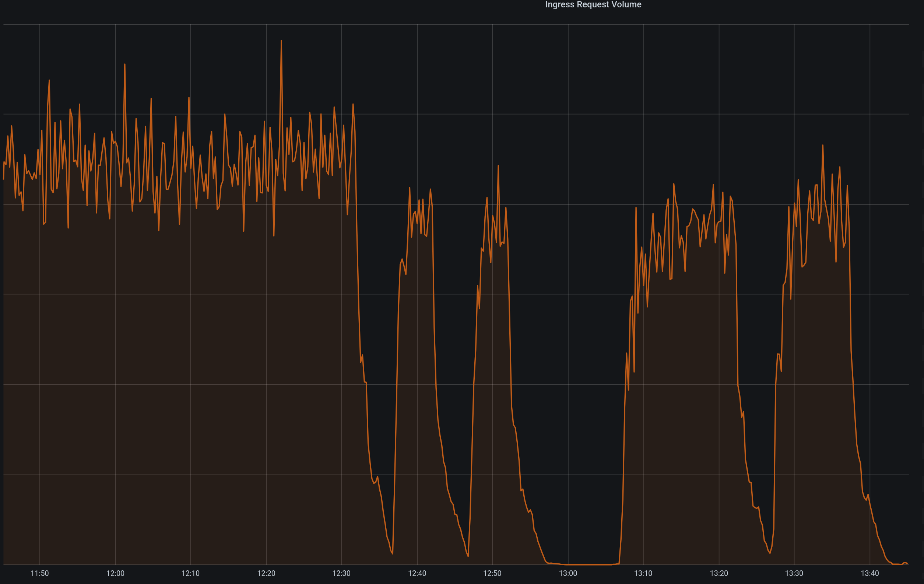Click the spike peak just after 12:00
The width and height of the screenshot is (924, 584).
(x=125, y=64)
